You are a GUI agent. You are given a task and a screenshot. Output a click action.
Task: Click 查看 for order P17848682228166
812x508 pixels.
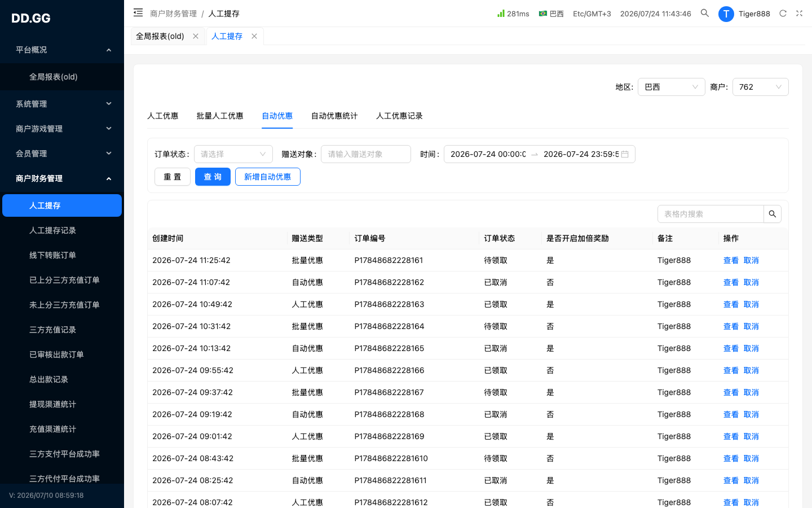click(731, 370)
